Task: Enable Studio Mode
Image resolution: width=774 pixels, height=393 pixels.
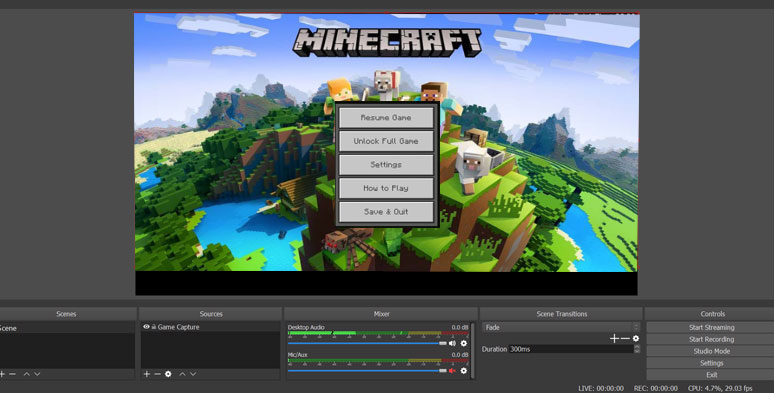Action: [x=711, y=351]
